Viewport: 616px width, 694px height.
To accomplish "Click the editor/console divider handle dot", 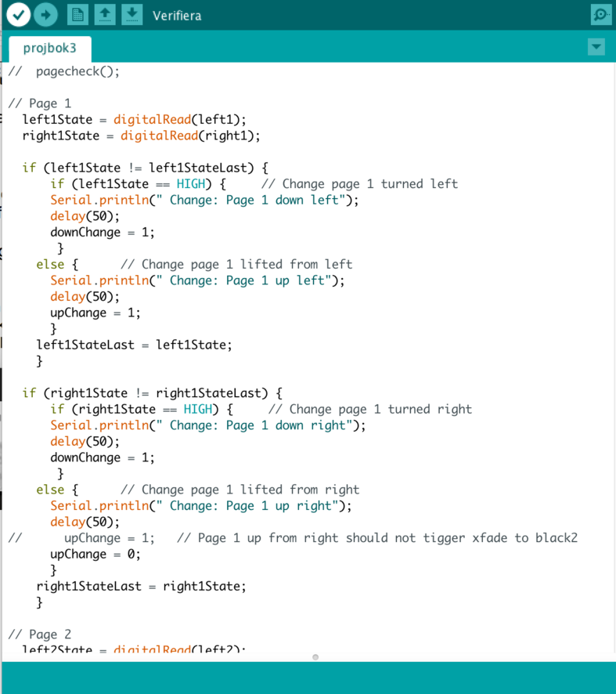I will [x=315, y=657].
